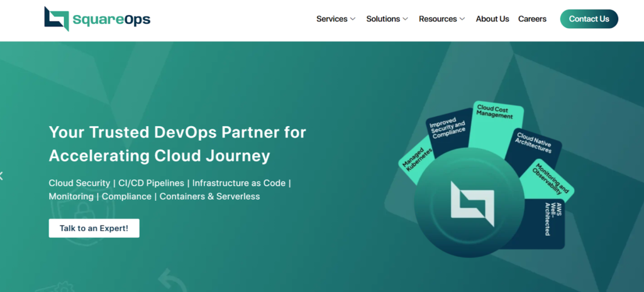Screen dimensions: 644x292
Task: Open the About Us page
Action: [492, 19]
